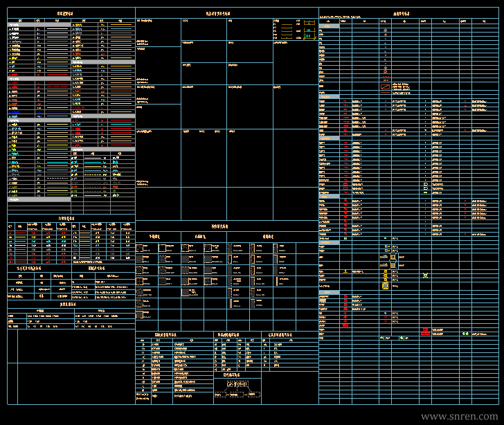Screen dimensions: 504x425
Task: Click the red rectangle symbol in right table
Action: tap(386, 87)
